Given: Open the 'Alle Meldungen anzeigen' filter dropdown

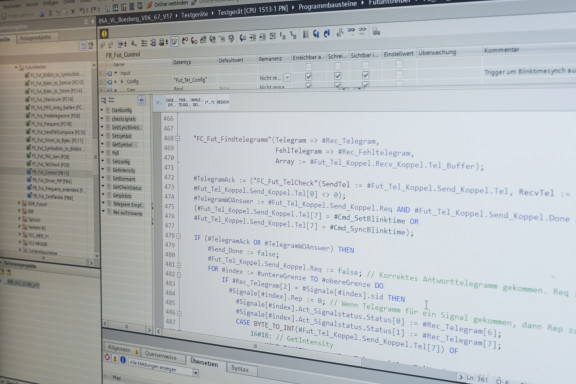Looking at the screenshot, I should pos(195,373).
